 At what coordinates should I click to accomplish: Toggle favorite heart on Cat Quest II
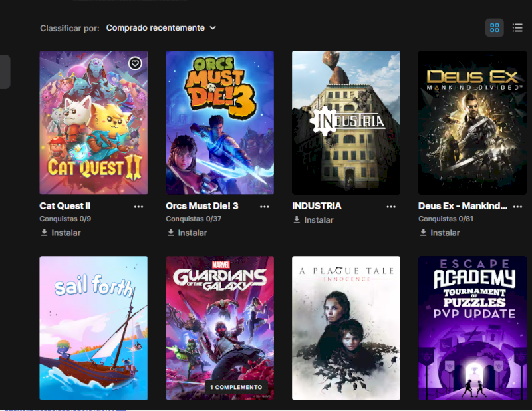(135, 63)
